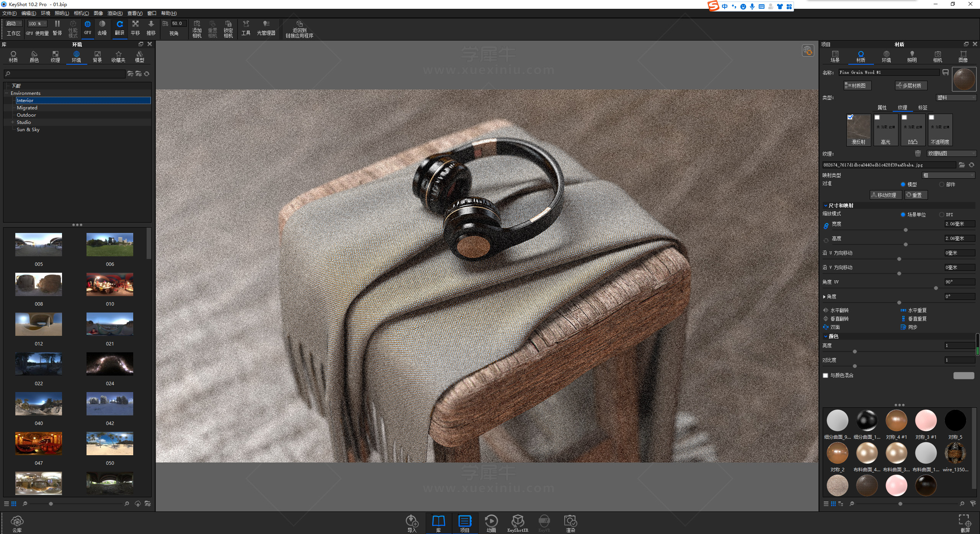Click the 锁定相机 lock camera icon

(228, 29)
